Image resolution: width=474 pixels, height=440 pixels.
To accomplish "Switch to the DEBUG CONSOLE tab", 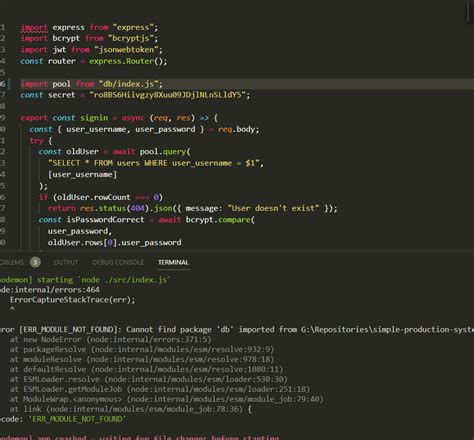I will pyautogui.click(x=118, y=262).
